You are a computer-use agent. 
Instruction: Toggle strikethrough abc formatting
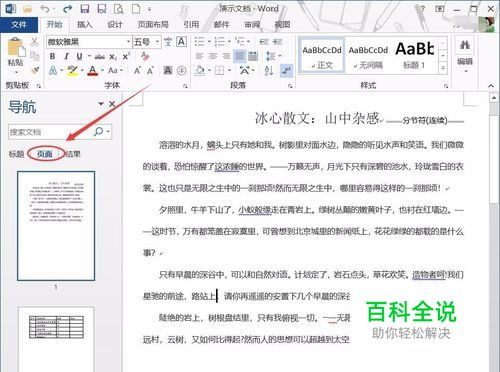pyautogui.click(x=100, y=57)
